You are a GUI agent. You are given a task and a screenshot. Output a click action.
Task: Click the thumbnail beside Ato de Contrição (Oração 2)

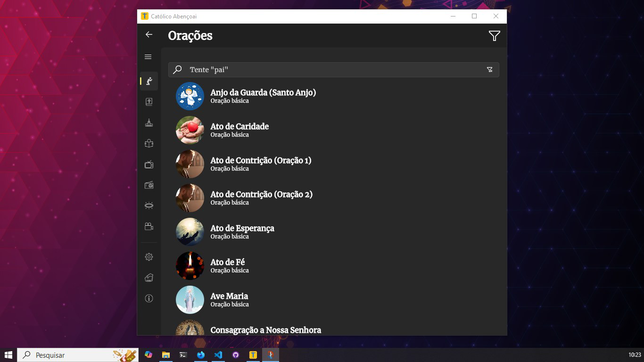click(x=190, y=198)
